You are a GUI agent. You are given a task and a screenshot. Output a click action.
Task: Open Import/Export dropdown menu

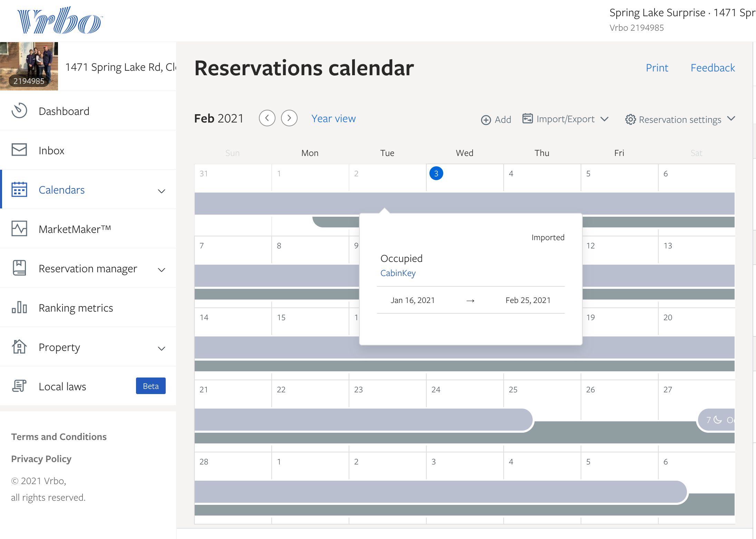(x=564, y=119)
